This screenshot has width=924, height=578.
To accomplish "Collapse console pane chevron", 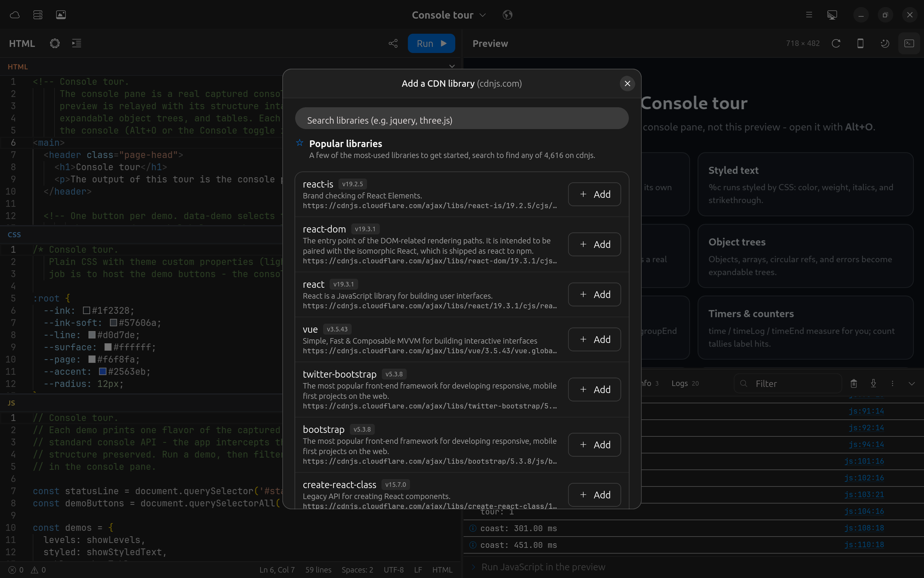I will (912, 383).
